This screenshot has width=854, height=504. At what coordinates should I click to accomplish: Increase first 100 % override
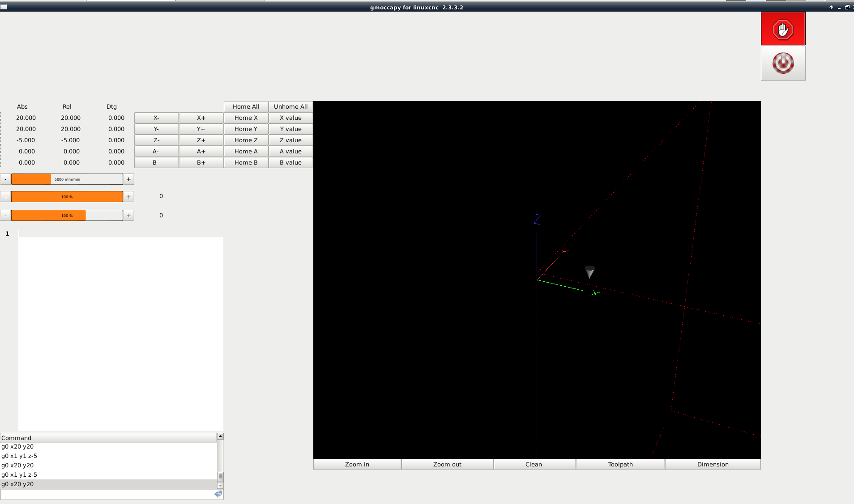click(128, 197)
